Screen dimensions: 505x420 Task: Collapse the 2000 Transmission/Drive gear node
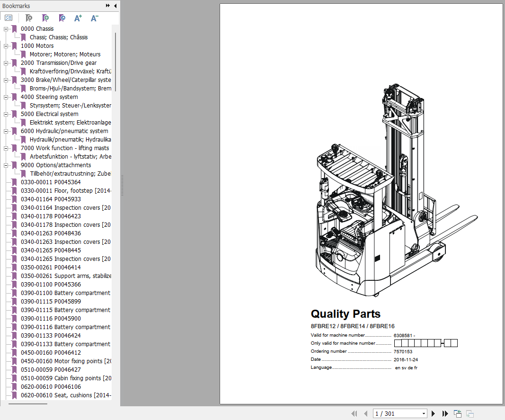pyautogui.click(x=6, y=63)
